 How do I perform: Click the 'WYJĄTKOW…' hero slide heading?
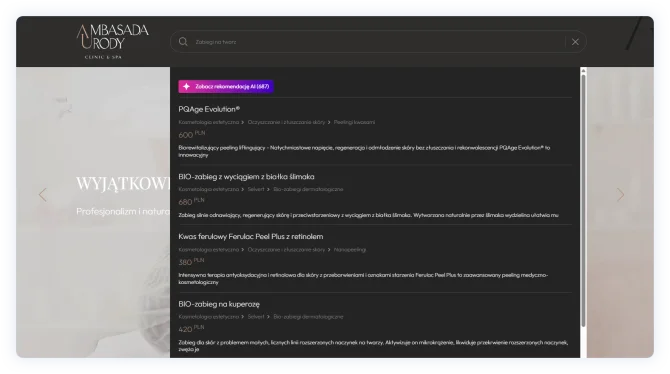[x=123, y=184]
